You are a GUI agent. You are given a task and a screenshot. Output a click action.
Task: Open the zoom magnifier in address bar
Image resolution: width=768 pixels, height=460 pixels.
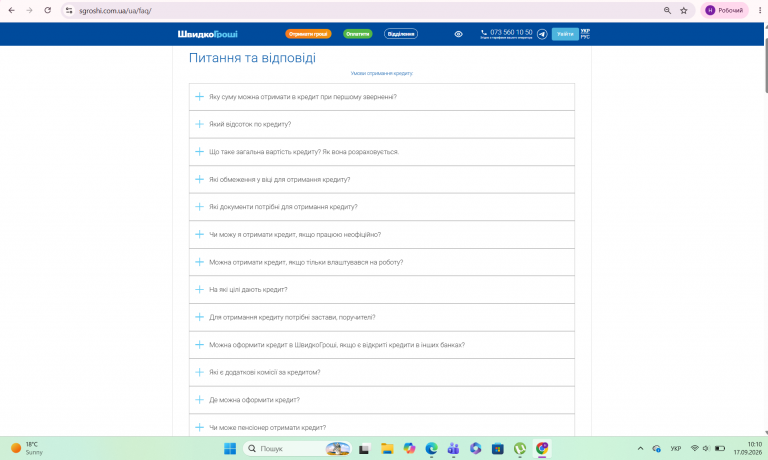pyautogui.click(x=667, y=10)
